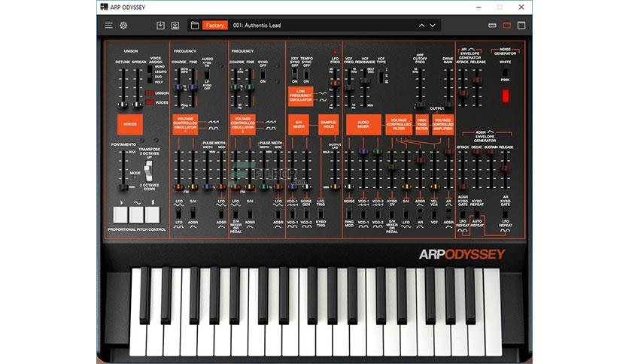Select the full panel view icon
The image size is (629, 364).
click(x=521, y=26)
